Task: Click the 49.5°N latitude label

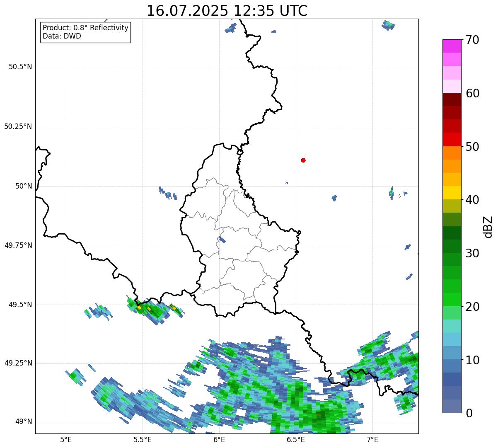Action: pos(20,305)
